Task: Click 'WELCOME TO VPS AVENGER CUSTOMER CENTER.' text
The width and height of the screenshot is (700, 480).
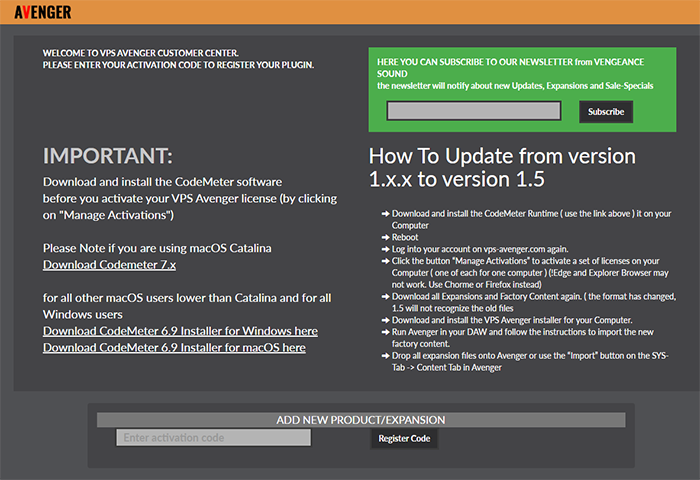Action: point(141,53)
